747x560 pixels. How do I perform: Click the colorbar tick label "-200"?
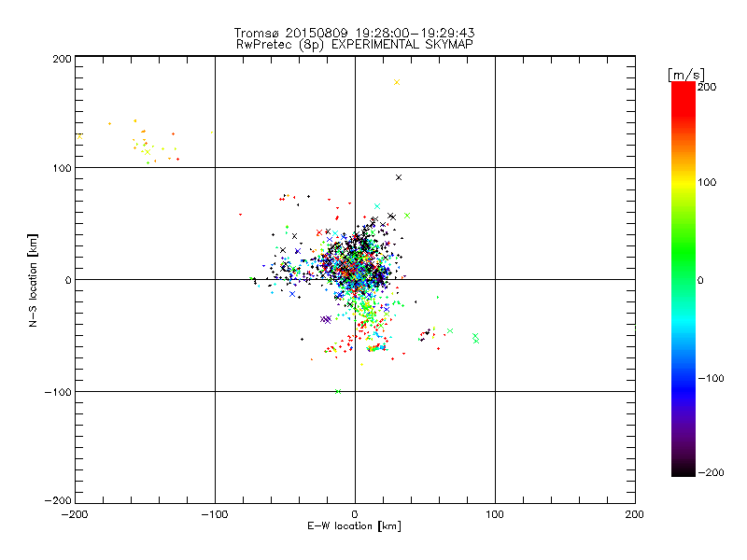pos(711,472)
